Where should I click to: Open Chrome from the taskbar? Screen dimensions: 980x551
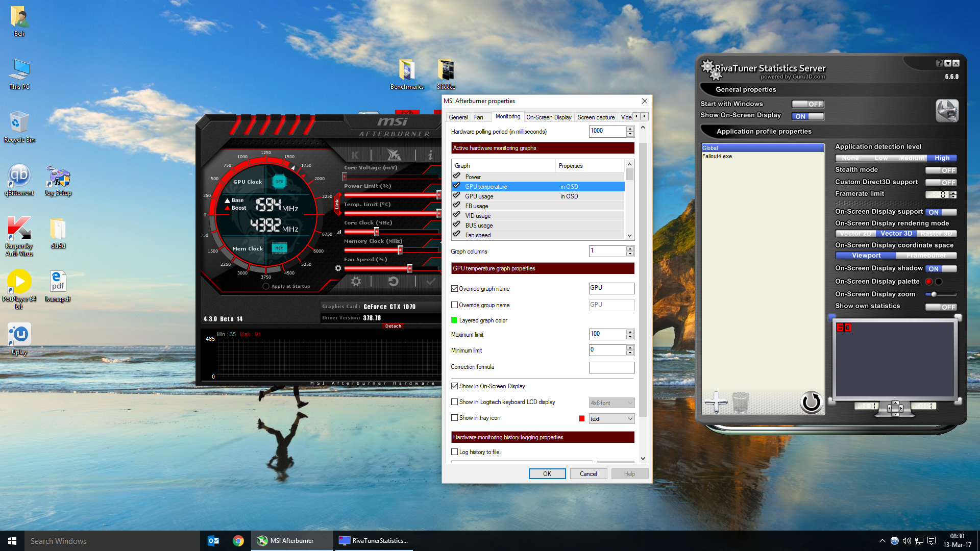(x=238, y=541)
